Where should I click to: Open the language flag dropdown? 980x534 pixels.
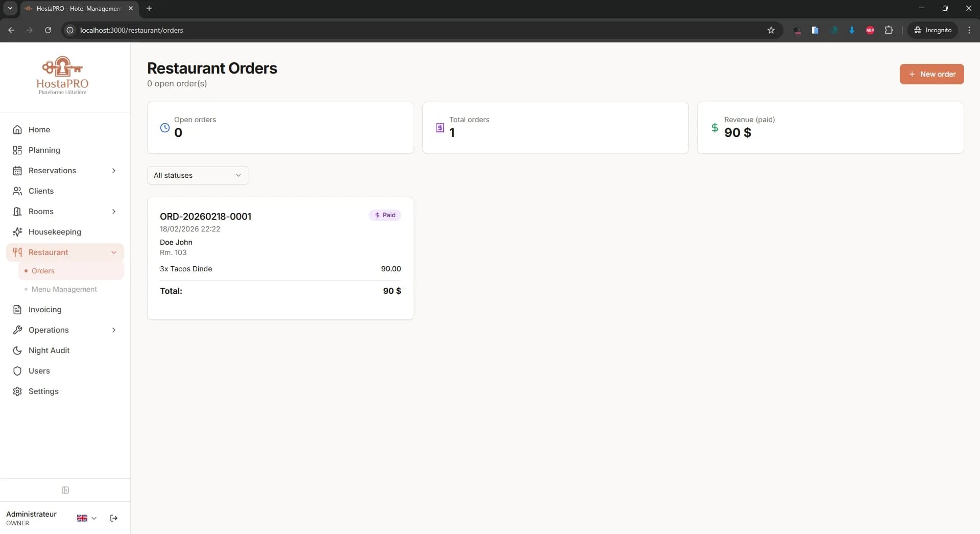point(86,518)
